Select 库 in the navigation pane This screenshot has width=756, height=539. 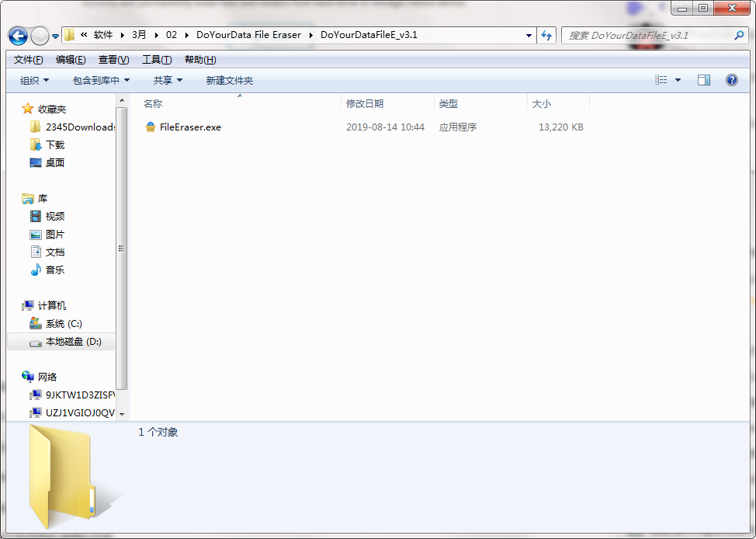coord(43,199)
